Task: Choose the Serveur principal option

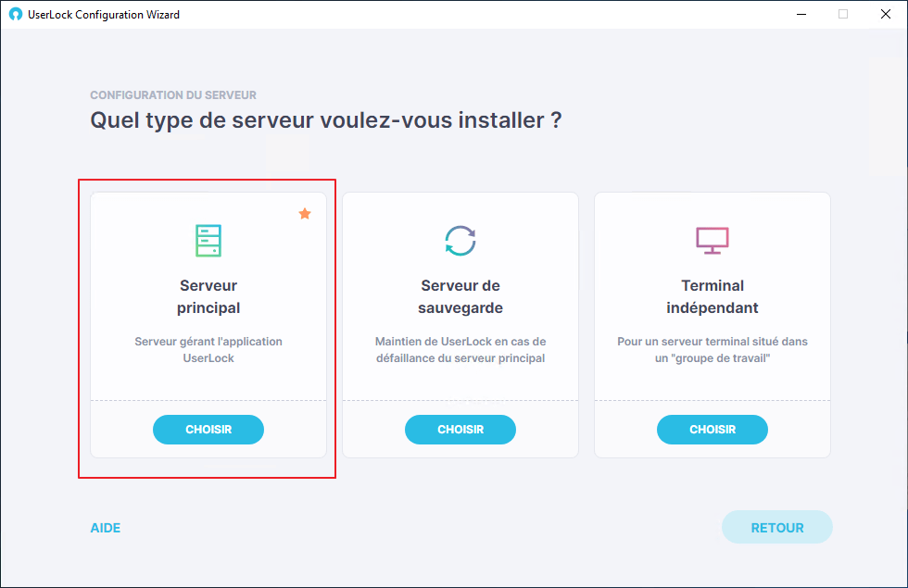Action: click(x=208, y=430)
